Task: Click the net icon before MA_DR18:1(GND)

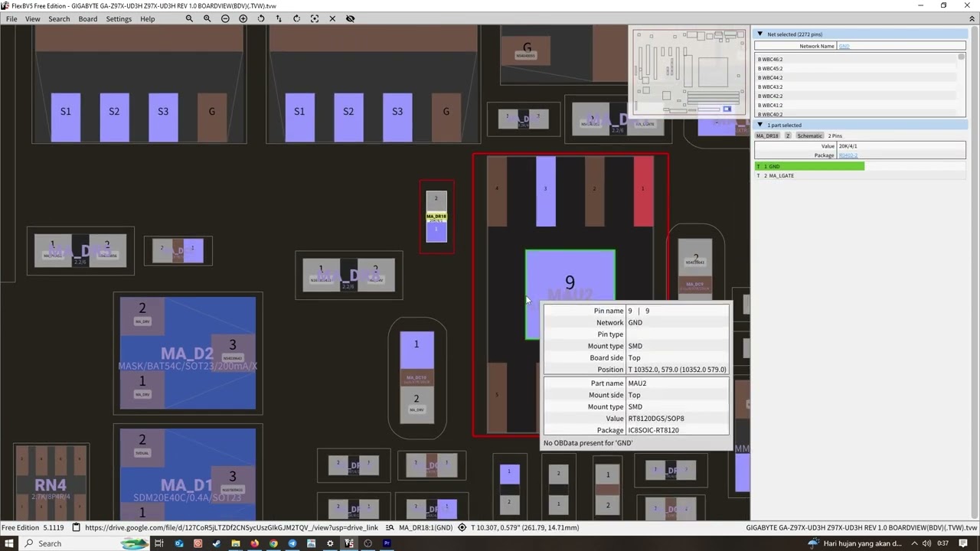Action: pos(390,527)
